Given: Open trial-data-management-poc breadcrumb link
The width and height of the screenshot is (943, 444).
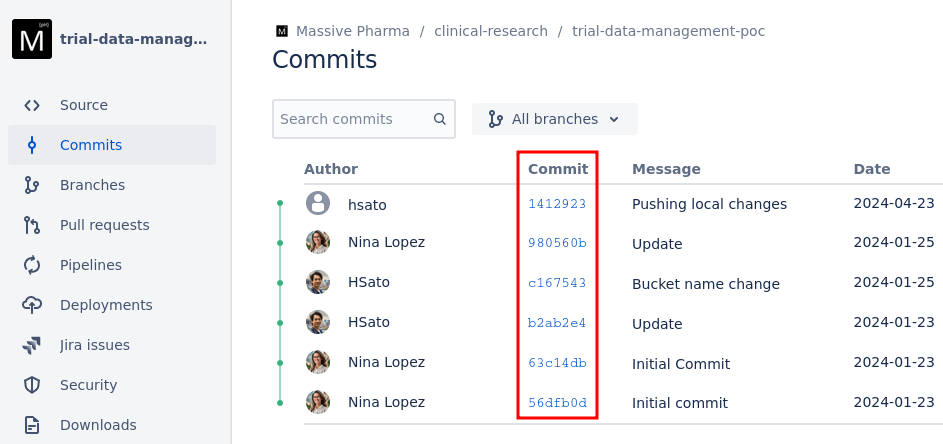Looking at the screenshot, I should click(668, 31).
